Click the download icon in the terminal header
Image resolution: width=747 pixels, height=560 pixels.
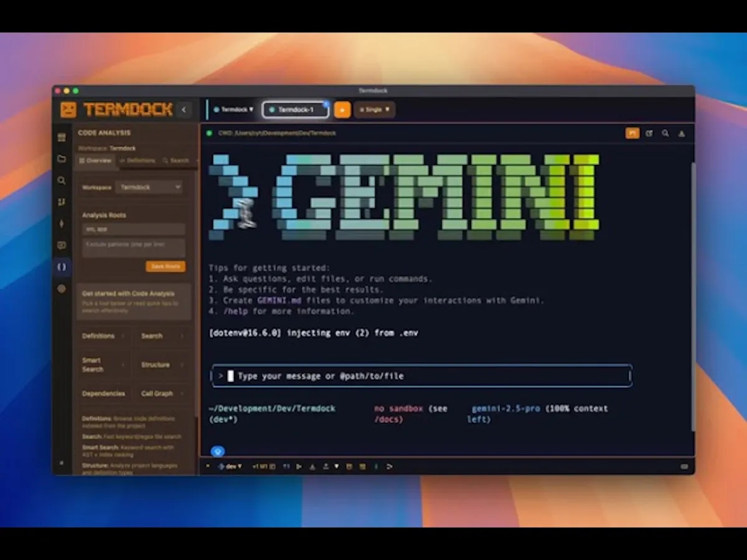click(682, 133)
